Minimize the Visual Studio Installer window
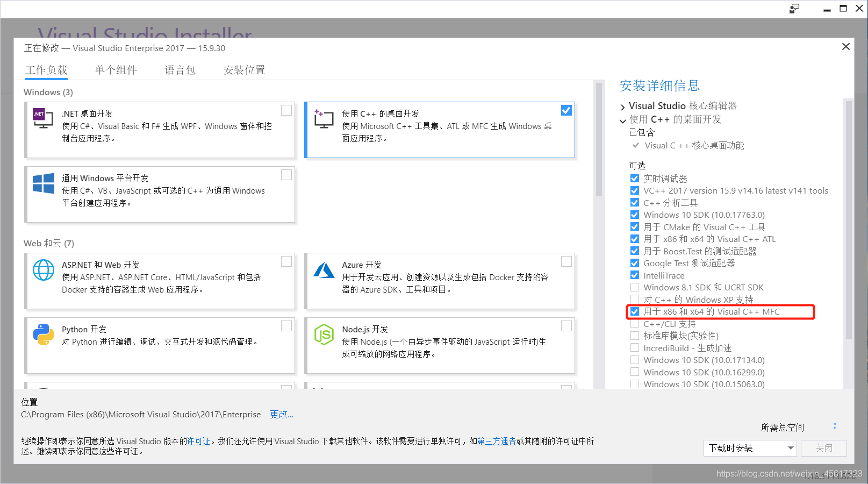 827,9
